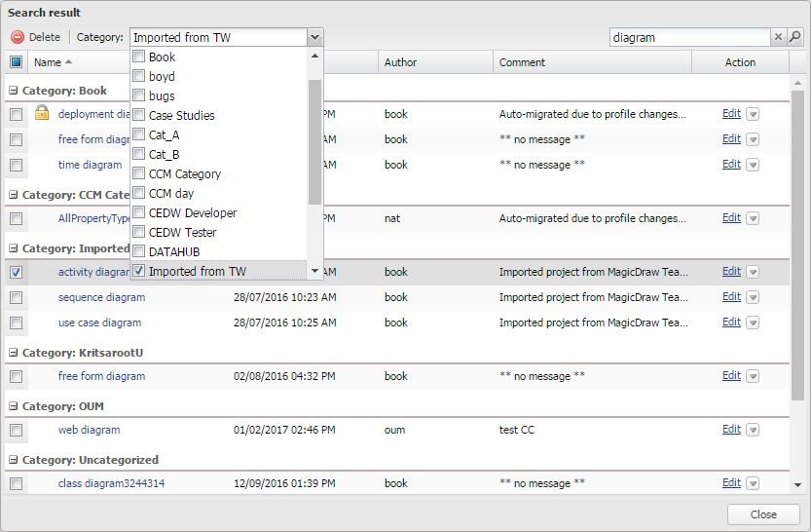Click inside the diagram search field

click(689, 37)
